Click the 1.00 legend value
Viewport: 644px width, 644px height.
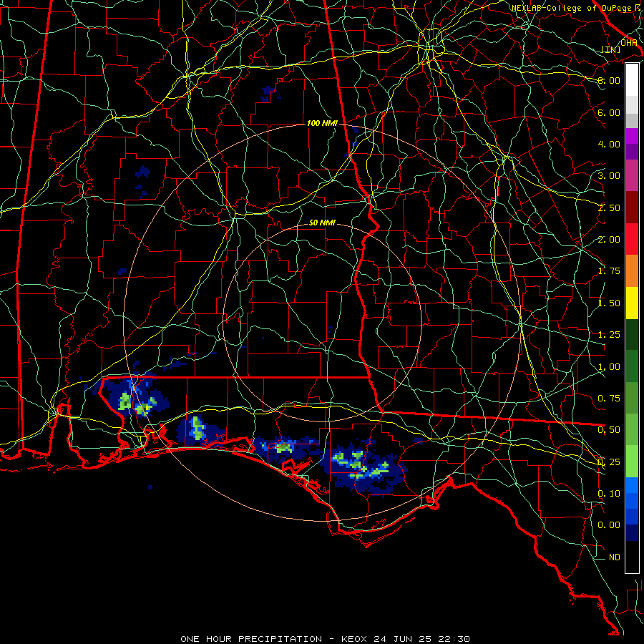(609, 367)
